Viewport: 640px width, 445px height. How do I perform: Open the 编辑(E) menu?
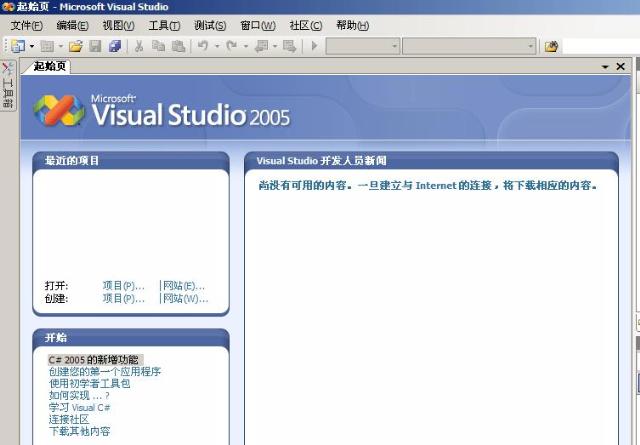[72, 25]
